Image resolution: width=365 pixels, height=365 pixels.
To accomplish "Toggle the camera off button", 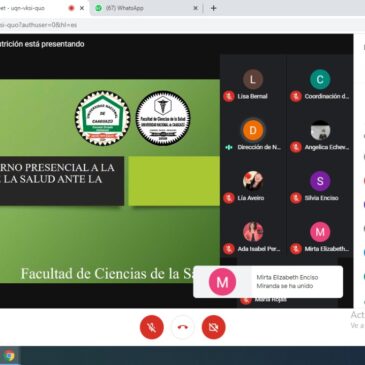I will point(214,327).
